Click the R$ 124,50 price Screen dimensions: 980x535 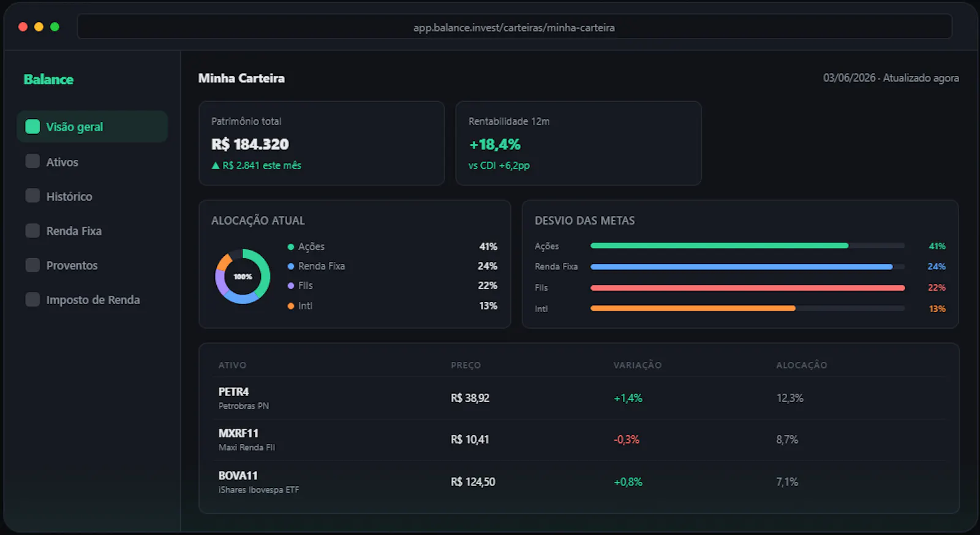tap(473, 482)
